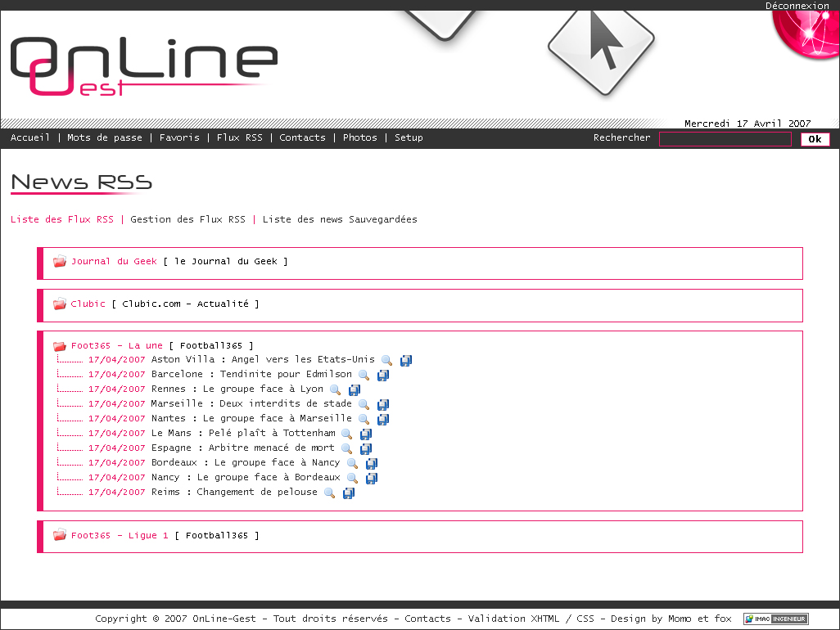Image resolution: width=840 pixels, height=630 pixels.
Task: Click footer Contacts link
Action: click(427, 619)
